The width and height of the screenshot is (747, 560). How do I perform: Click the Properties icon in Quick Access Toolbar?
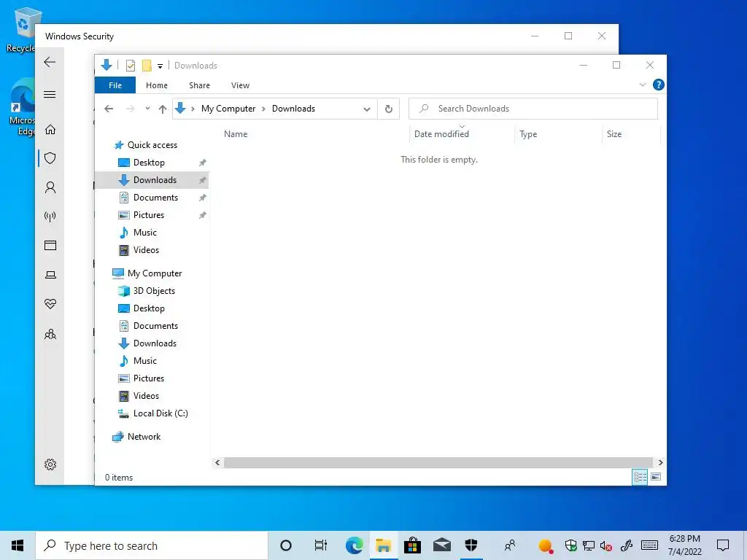(131, 65)
